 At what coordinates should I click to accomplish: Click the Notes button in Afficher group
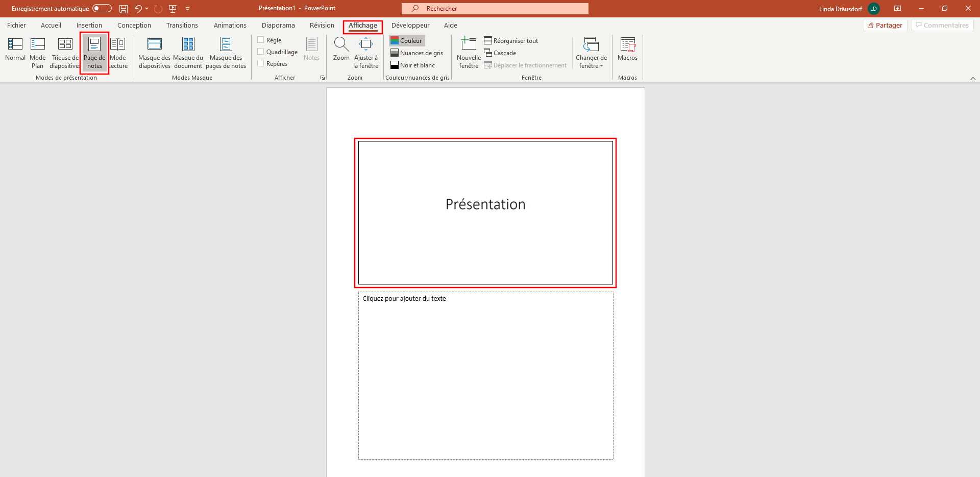311,49
